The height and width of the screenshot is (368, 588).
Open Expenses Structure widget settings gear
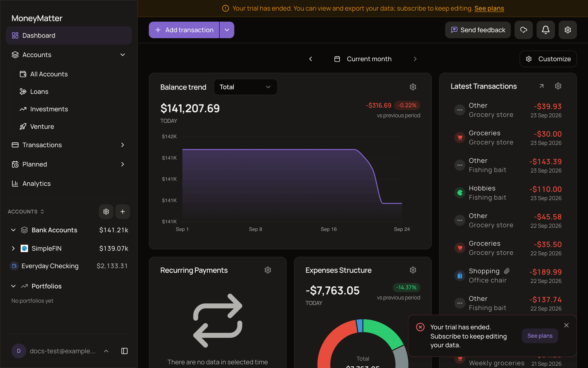tap(413, 270)
